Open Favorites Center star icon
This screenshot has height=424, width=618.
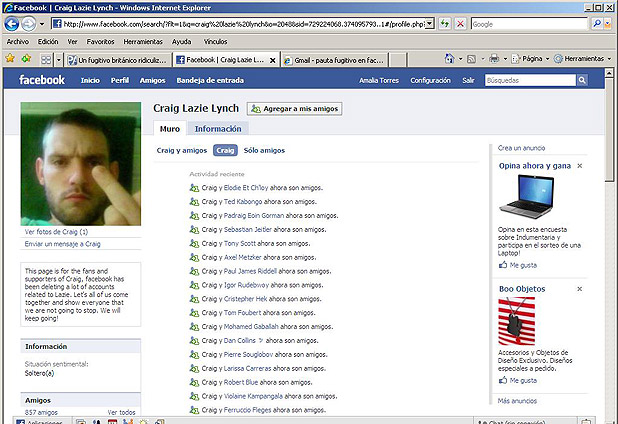10,59
